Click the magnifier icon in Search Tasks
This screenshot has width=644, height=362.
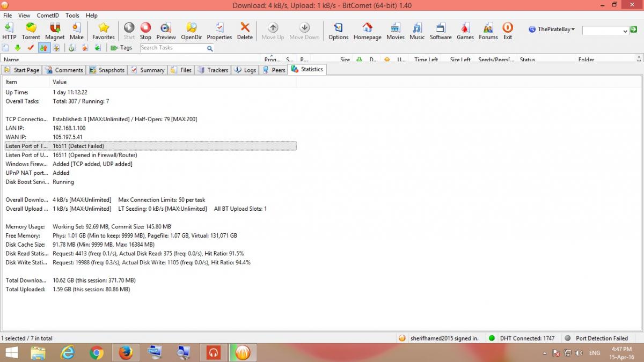pos(210,48)
